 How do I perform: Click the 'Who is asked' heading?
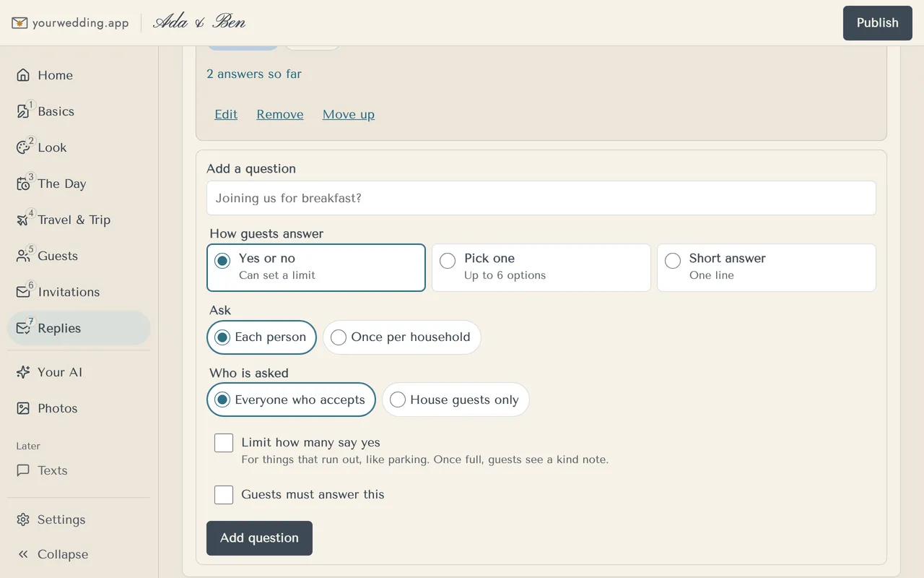click(249, 373)
